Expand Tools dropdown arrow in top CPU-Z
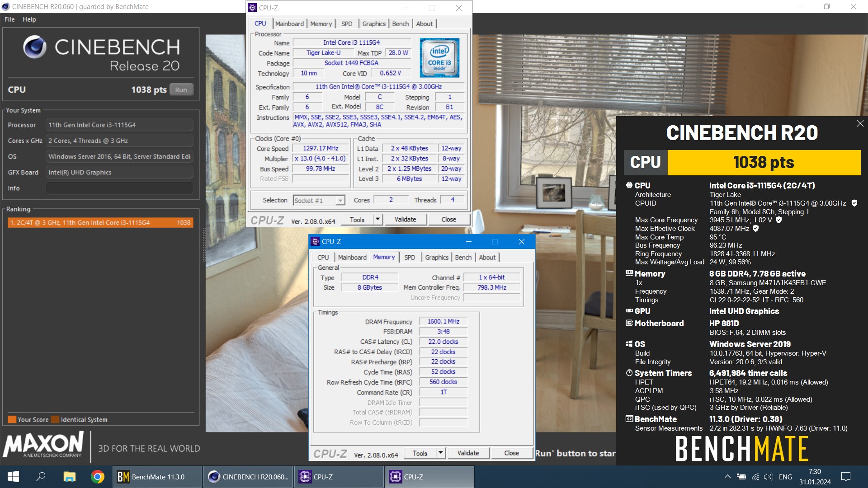The width and height of the screenshot is (868, 488). click(378, 220)
